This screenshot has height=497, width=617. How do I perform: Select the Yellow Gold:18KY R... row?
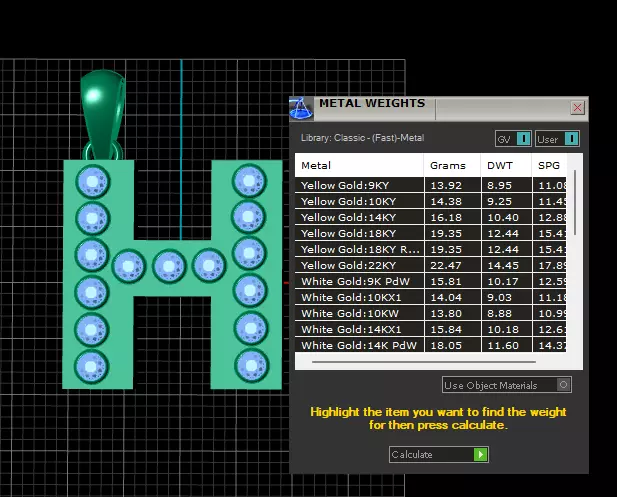tap(430, 249)
